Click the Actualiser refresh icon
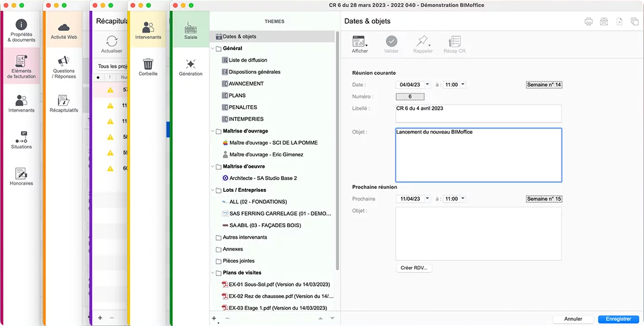Image resolution: width=644 pixels, height=326 pixels. (112, 41)
